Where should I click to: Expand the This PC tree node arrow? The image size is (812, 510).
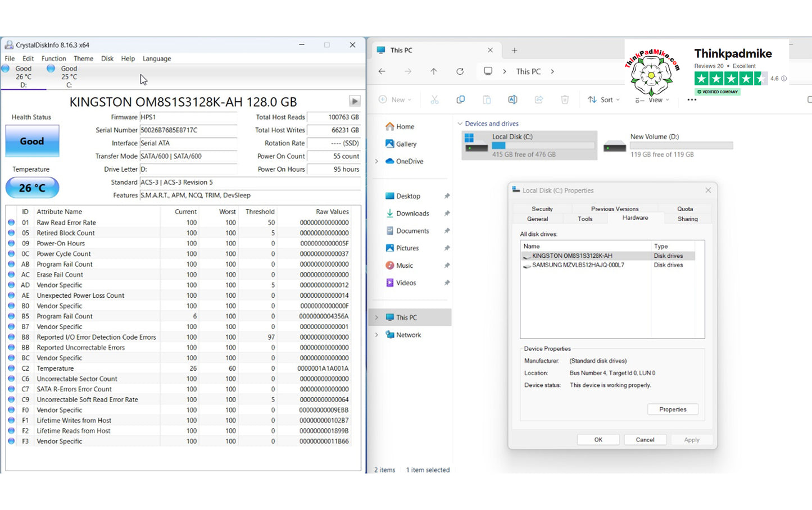point(376,317)
